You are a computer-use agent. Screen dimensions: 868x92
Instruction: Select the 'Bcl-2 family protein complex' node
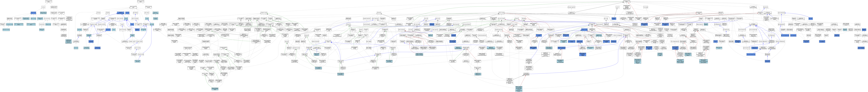coord(156,13)
